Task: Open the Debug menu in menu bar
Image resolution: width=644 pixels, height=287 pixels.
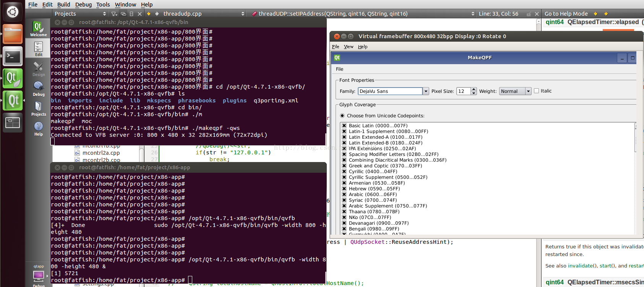Action: [83, 5]
